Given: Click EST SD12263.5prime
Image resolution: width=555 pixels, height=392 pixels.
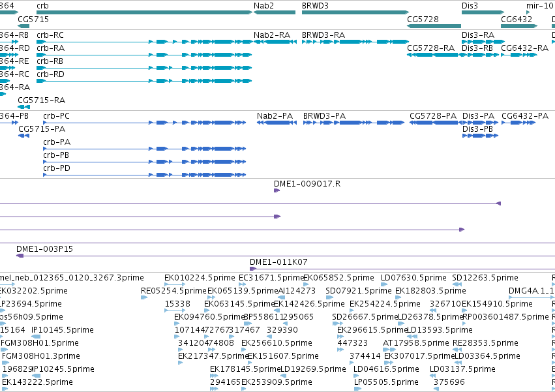Looking at the screenshot, I should click(x=457, y=284).
